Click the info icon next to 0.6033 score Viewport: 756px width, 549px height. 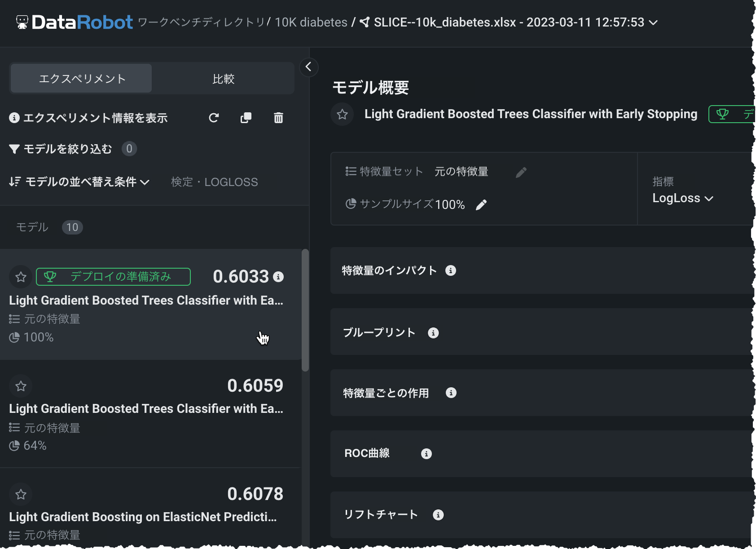click(x=278, y=277)
